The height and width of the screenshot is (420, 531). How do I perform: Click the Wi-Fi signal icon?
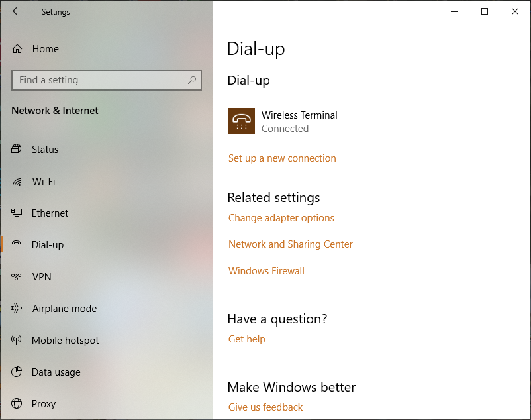click(17, 182)
